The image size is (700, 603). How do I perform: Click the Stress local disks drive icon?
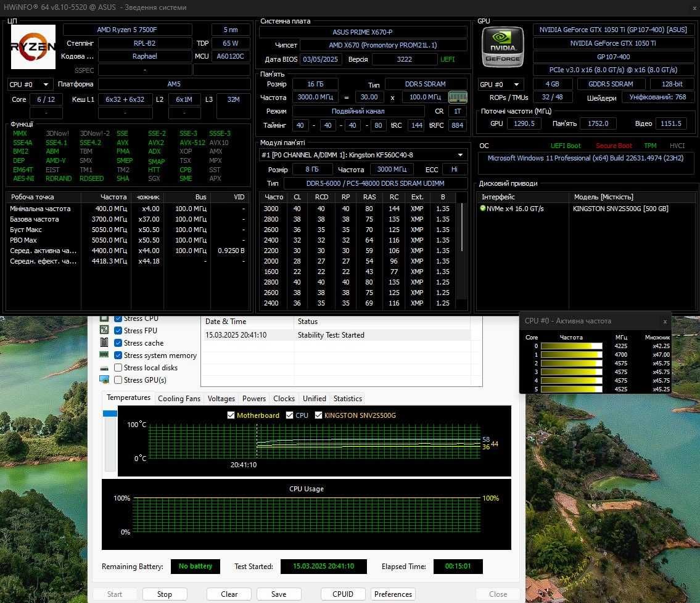click(104, 368)
